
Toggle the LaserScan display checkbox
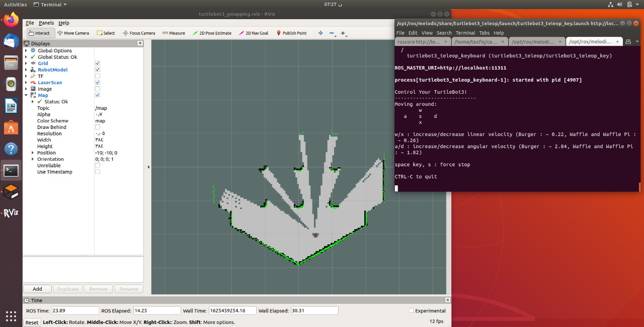click(x=98, y=83)
